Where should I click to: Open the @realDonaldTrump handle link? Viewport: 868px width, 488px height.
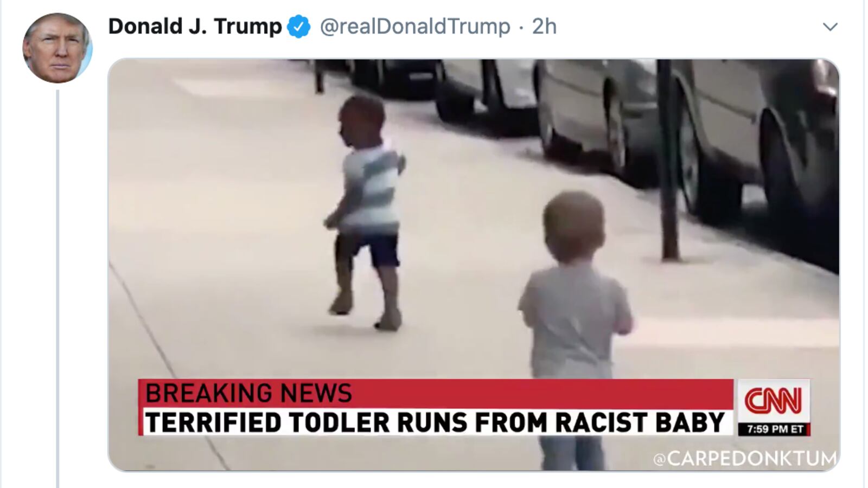(x=415, y=27)
